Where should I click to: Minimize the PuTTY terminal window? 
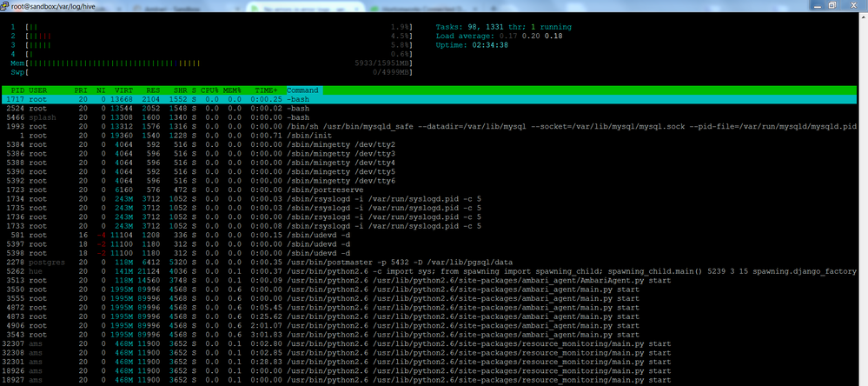tap(818, 5)
